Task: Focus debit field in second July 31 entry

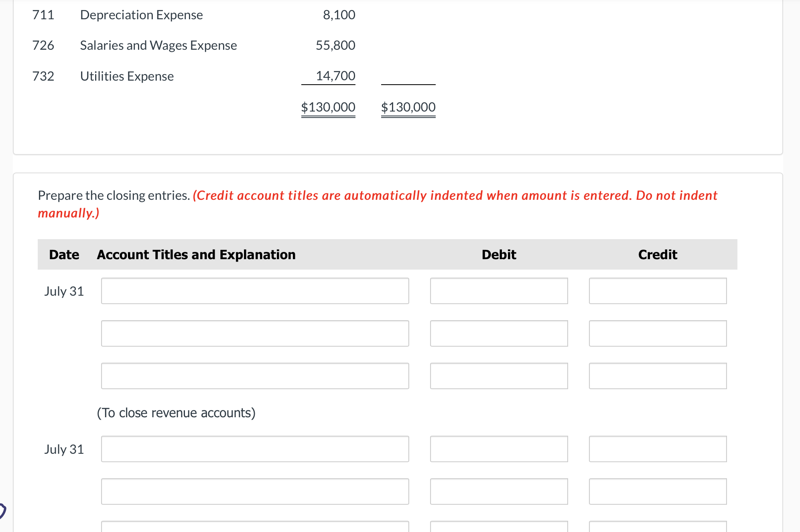Action: click(x=499, y=449)
